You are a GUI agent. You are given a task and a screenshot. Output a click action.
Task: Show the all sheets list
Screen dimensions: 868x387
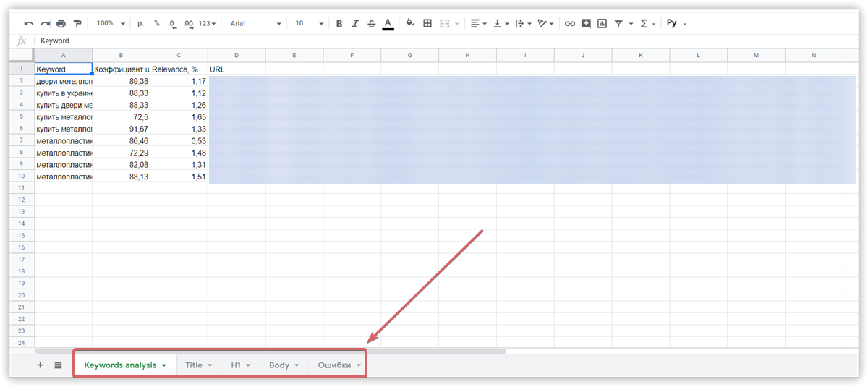coord(58,365)
